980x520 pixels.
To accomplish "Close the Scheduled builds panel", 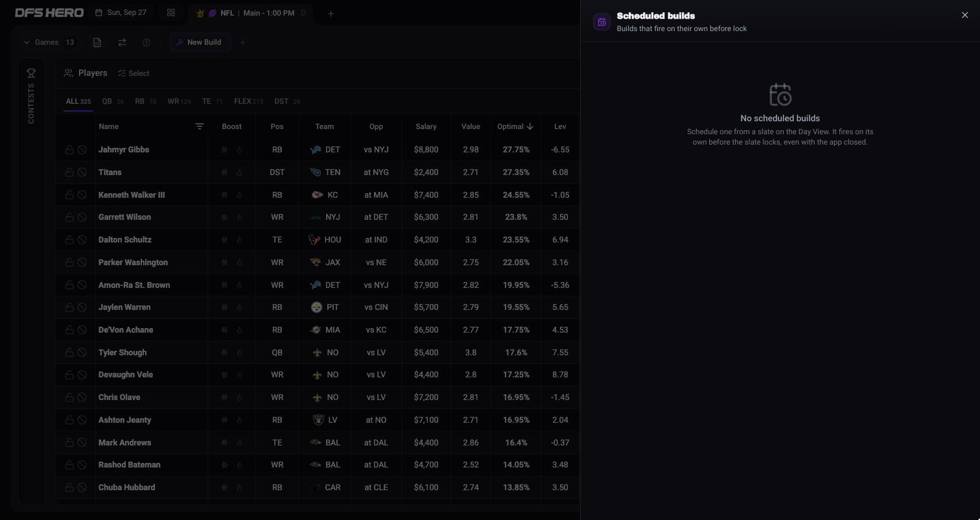I will 964,16.
